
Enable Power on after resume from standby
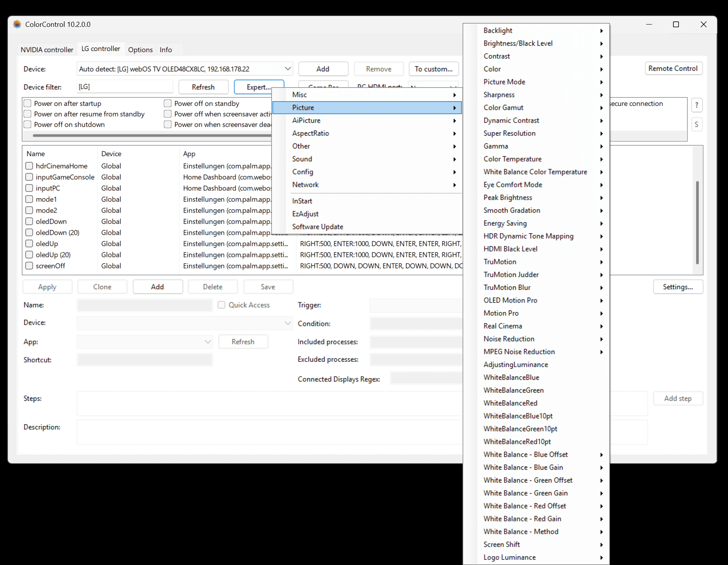pos(27,114)
